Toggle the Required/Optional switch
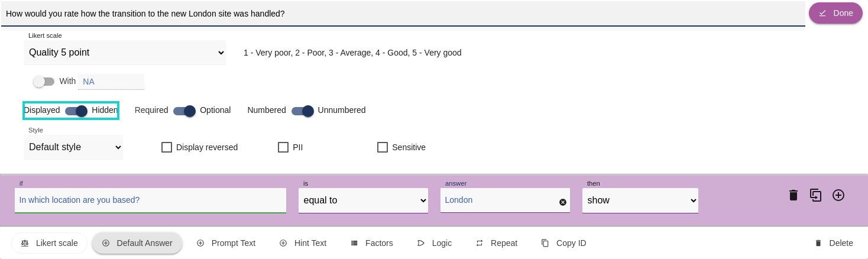This screenshot has height=259, width=868. (x=184, y=111)
